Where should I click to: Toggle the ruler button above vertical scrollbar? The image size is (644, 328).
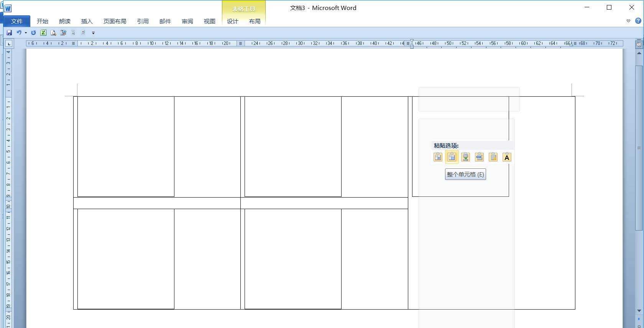[639, 44]
